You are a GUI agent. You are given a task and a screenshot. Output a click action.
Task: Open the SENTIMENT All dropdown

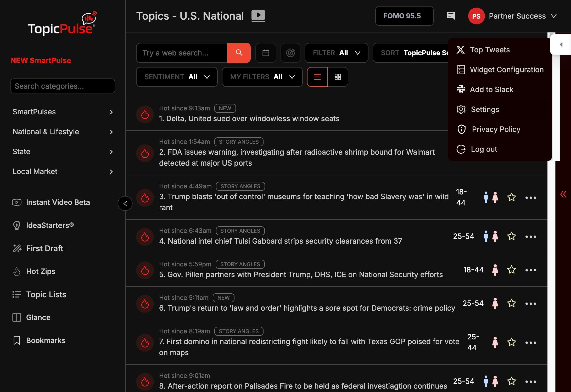tap(177, 77)
